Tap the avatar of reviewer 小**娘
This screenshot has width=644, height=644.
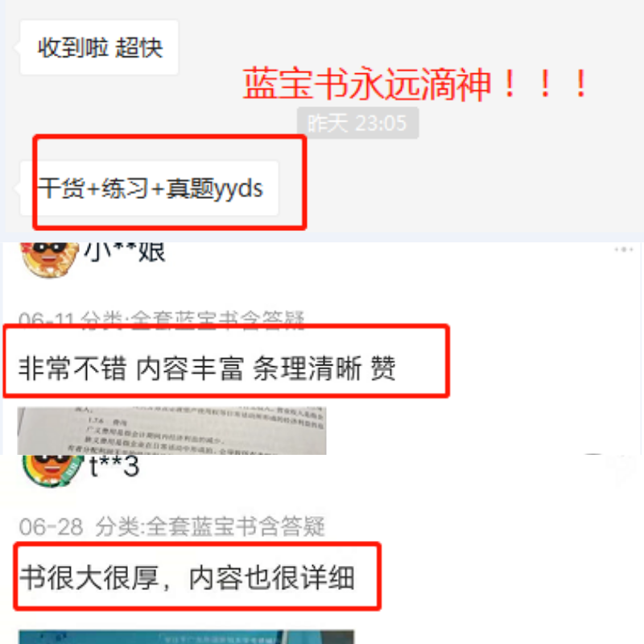coord(50,259)
